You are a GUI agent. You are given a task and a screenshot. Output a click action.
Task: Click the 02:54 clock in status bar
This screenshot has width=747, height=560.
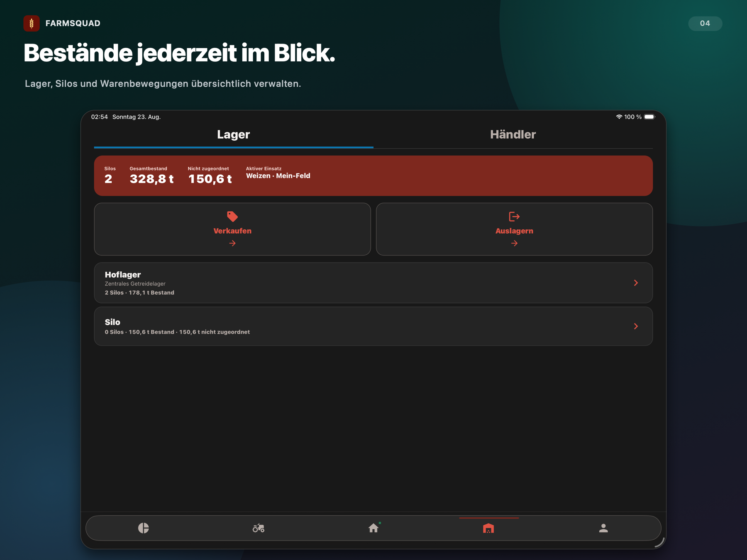[100, 117]
